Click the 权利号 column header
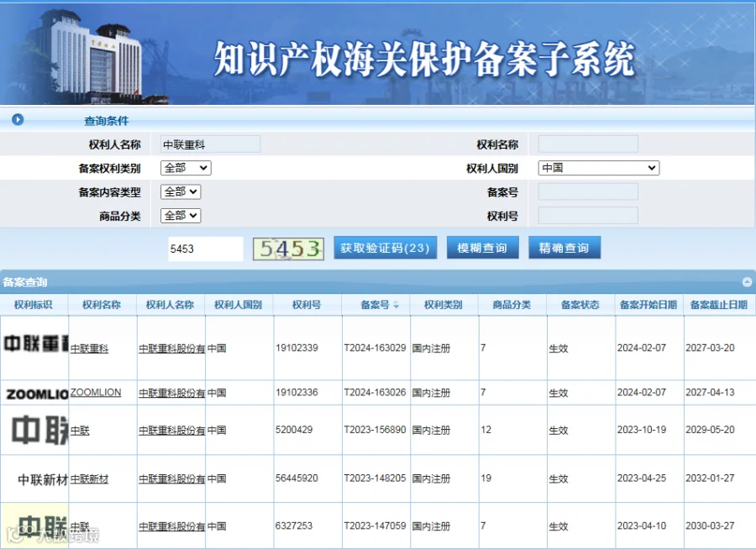The height and width of the screenshot is (549, 756). pyautogui.click(x=307, y=305)
